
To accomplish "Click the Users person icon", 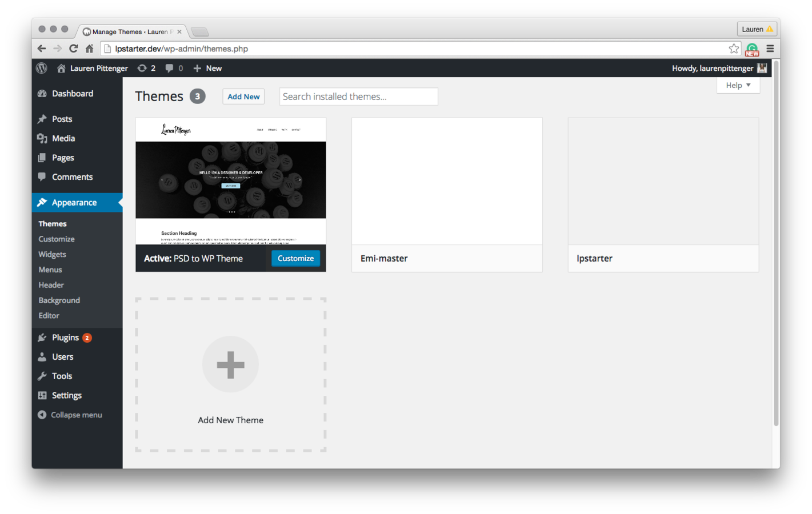I will click(42, 357).
